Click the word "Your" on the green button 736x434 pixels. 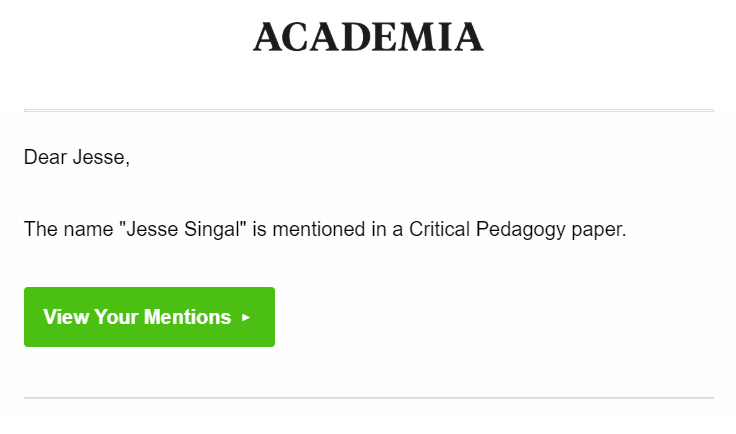pos(117,317)
